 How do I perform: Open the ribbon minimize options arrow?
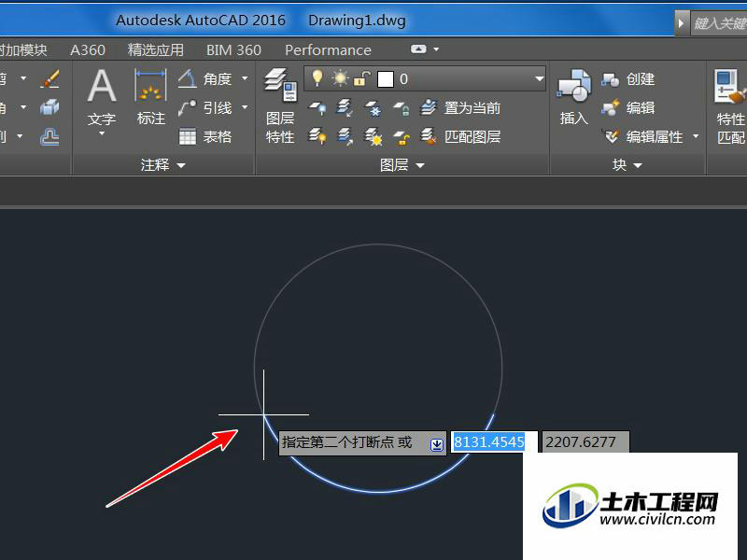tap(436, 49)
